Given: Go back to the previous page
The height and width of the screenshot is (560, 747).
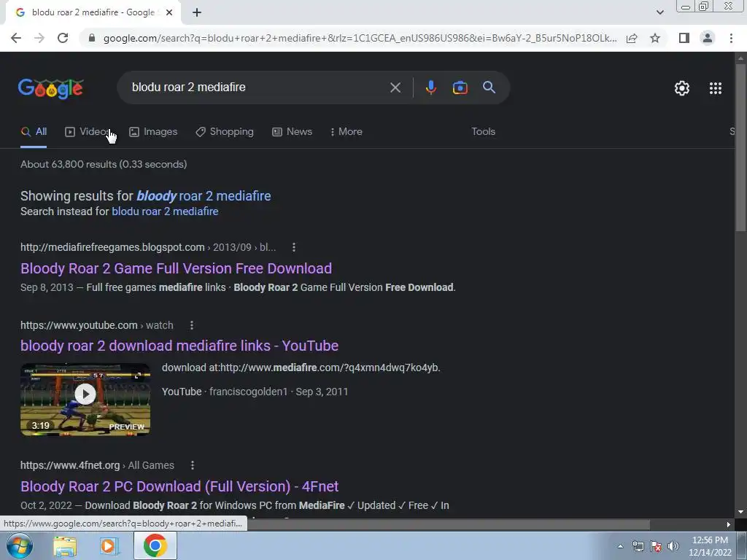Looking at the screenshot, I should [16, 38].
